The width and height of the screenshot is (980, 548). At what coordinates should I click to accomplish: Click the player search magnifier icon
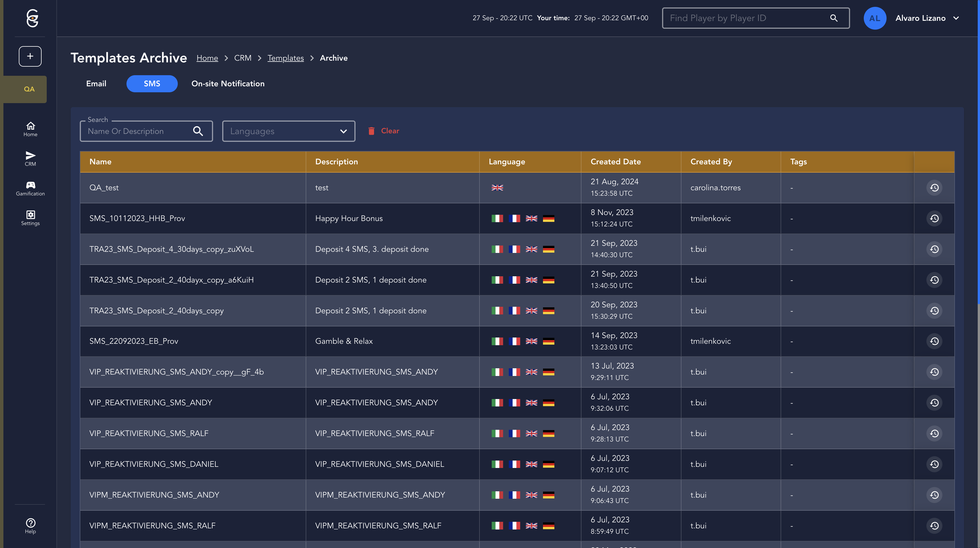pyautogui.click(x=834, y=18)
